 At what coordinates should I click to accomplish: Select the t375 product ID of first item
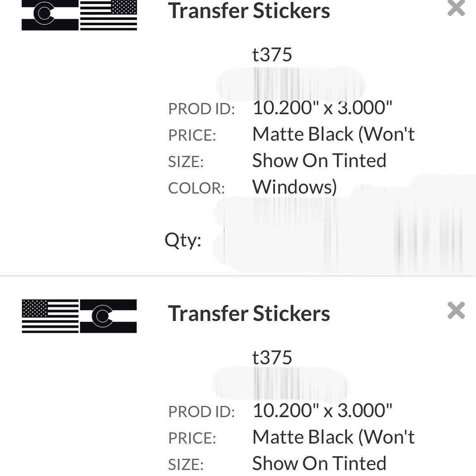pos(272,54)
